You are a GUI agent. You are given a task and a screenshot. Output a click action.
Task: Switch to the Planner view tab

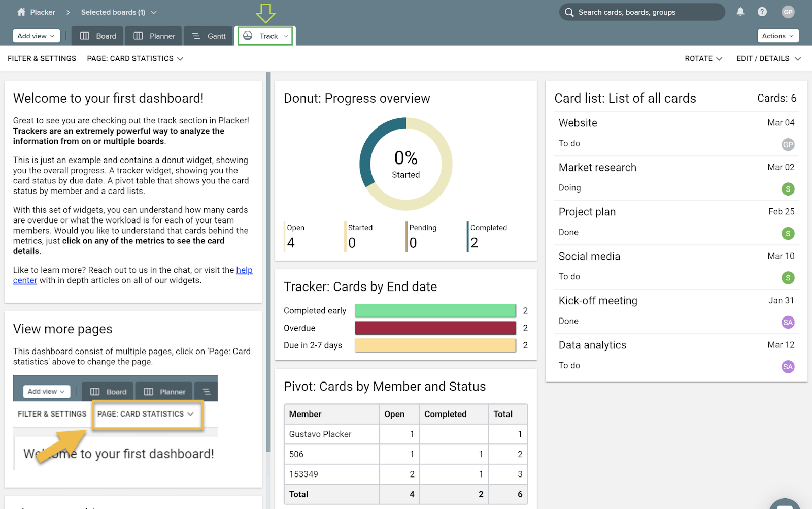tap(154, 36)
